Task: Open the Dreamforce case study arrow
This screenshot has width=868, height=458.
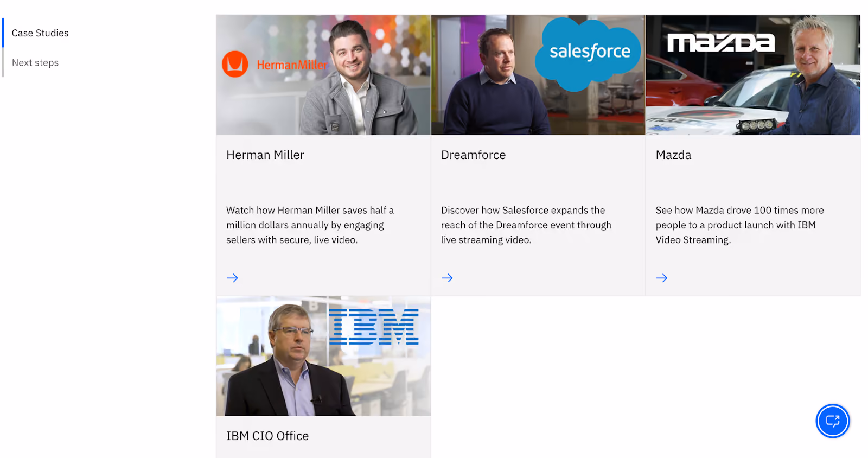Action: [x=447, y=278]
